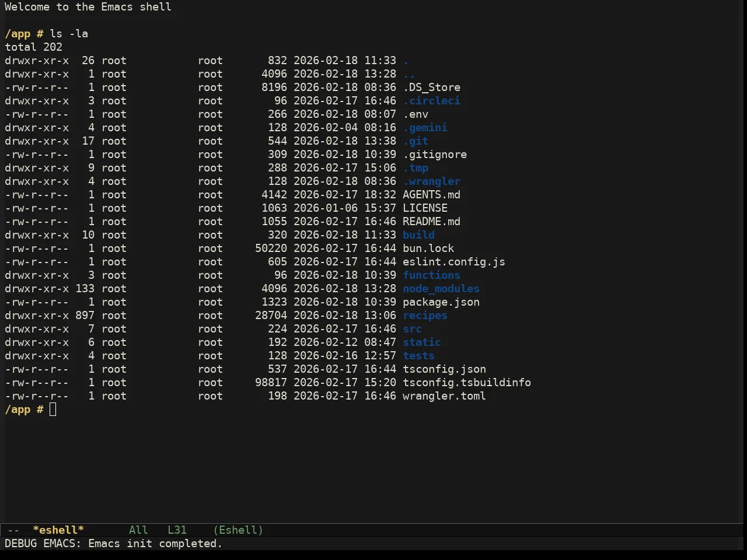Click the tests directory name
747x560 pixels.
click(418, 355)
